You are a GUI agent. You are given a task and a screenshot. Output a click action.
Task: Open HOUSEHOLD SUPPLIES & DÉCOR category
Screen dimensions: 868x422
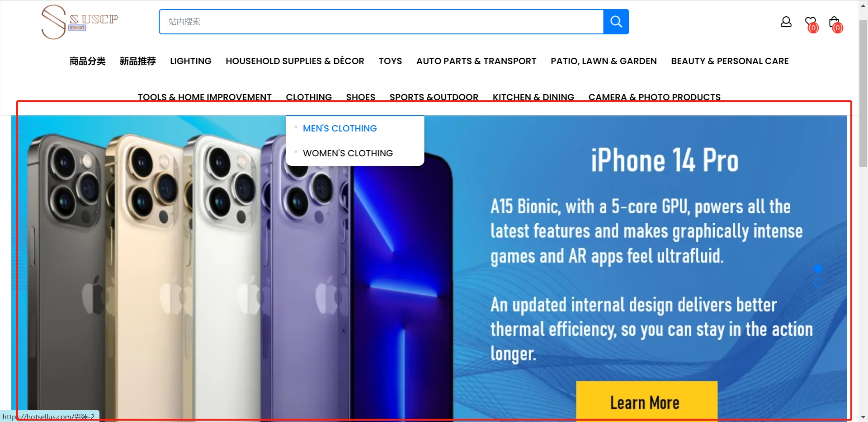coord(295,61)
